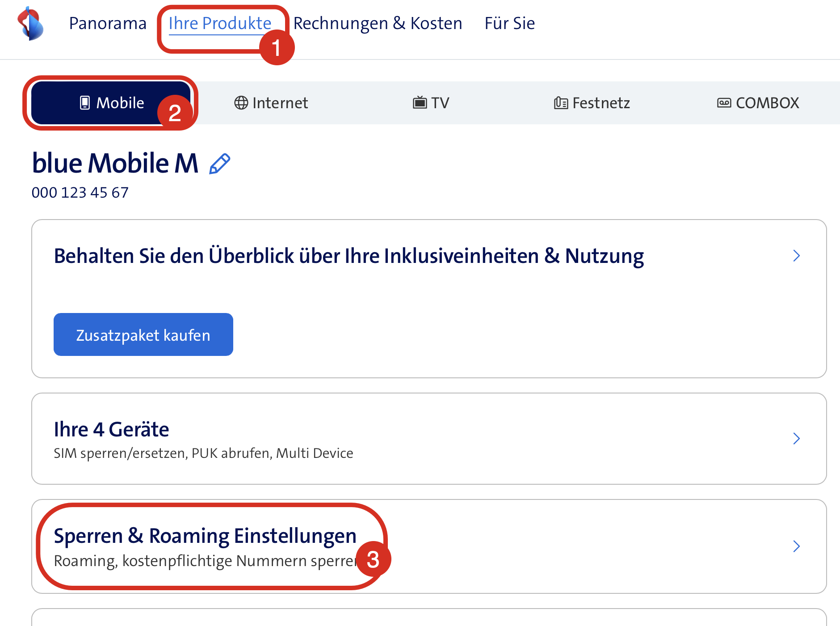840x626 pixels.
Task: Switch to Ihre Produkte tab
Action: 220,23
